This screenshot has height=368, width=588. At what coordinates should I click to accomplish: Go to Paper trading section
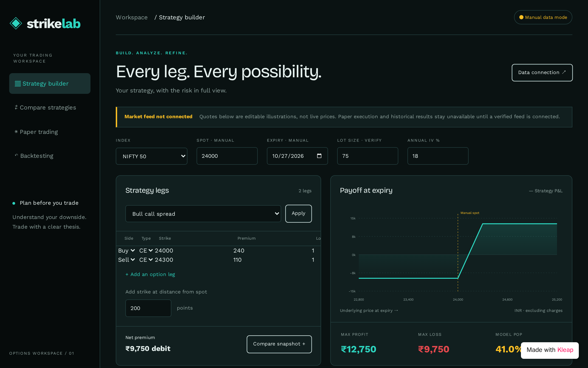point(50,132)
